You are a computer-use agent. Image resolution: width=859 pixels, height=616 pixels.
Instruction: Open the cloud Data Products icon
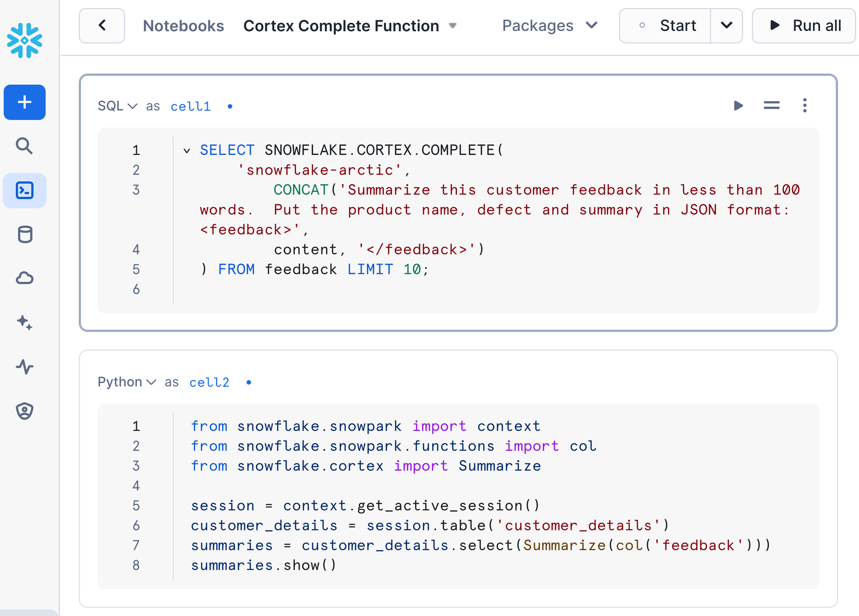25,278
